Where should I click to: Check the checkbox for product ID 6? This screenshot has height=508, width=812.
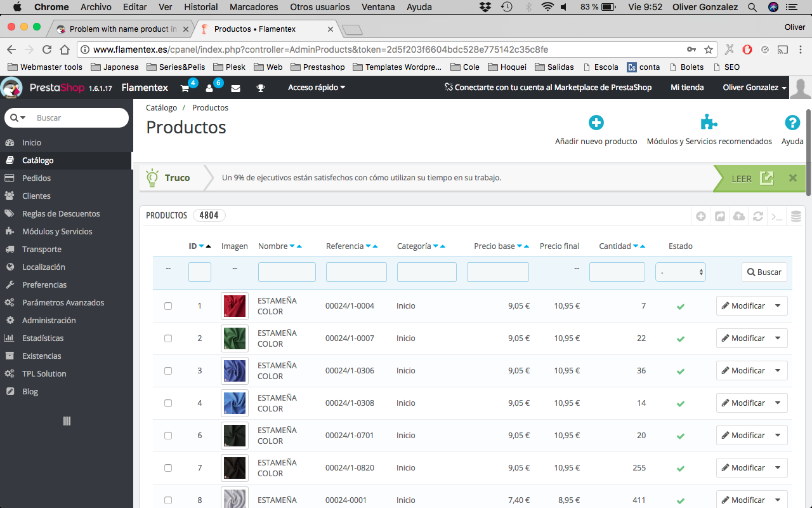(x=168, y=436)
